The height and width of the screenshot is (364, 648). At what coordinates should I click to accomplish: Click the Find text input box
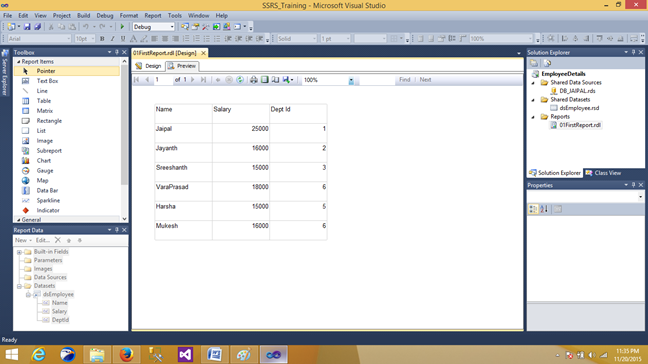[x=377, y=80]
